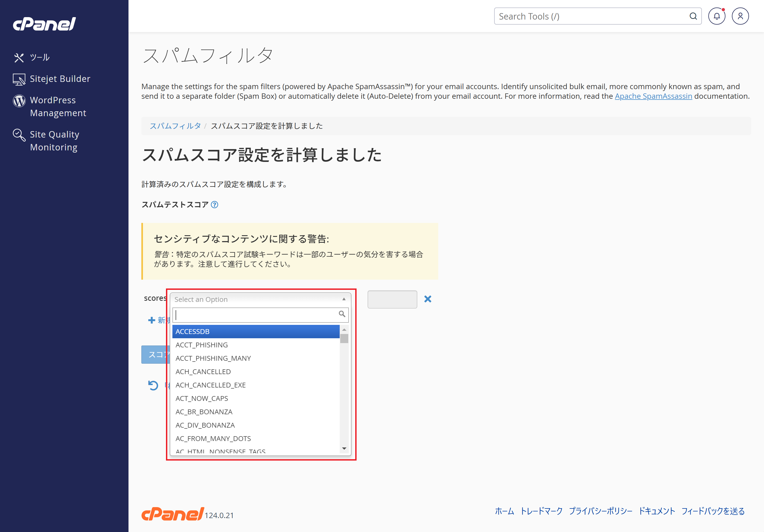The height and width of the screenshot is (532, 764).
Task: Click the cPanel logo in sidebar
Action: (x=44, y=24)
